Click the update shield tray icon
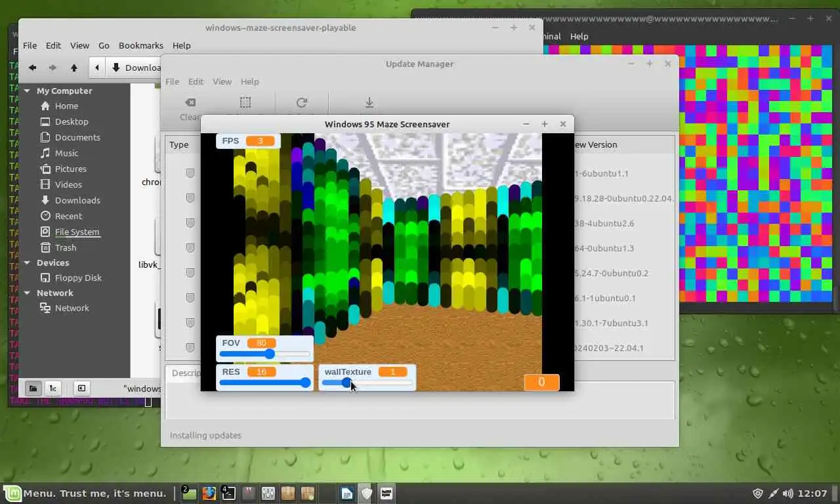840x504 pixels. (x=758, y=493)
